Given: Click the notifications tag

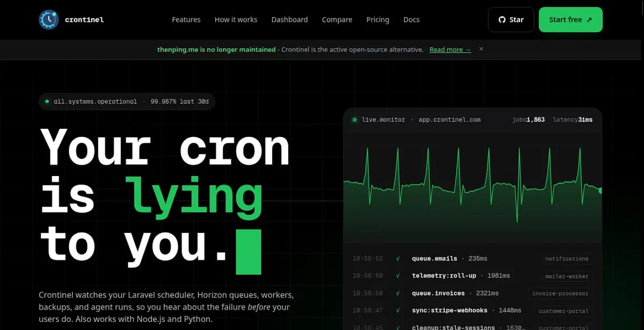Looking at the screenshot, I should pos(567,259).
